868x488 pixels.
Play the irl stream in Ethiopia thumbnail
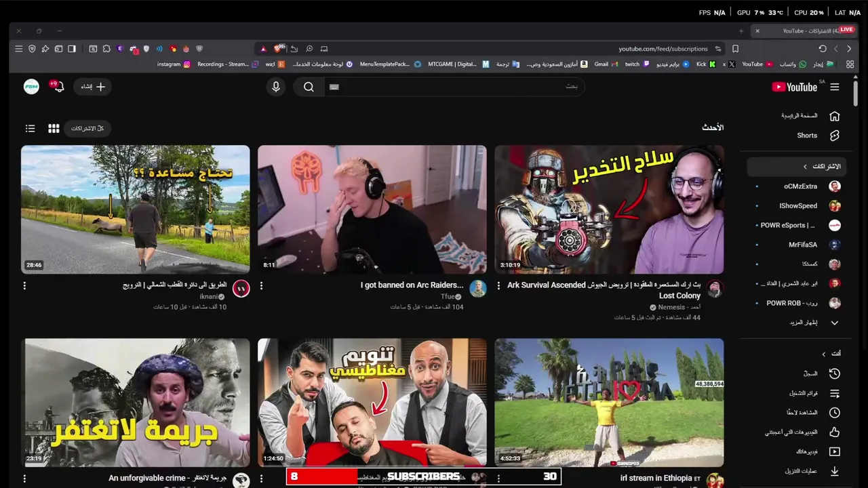pyautogui.click(x=609, y=403)
